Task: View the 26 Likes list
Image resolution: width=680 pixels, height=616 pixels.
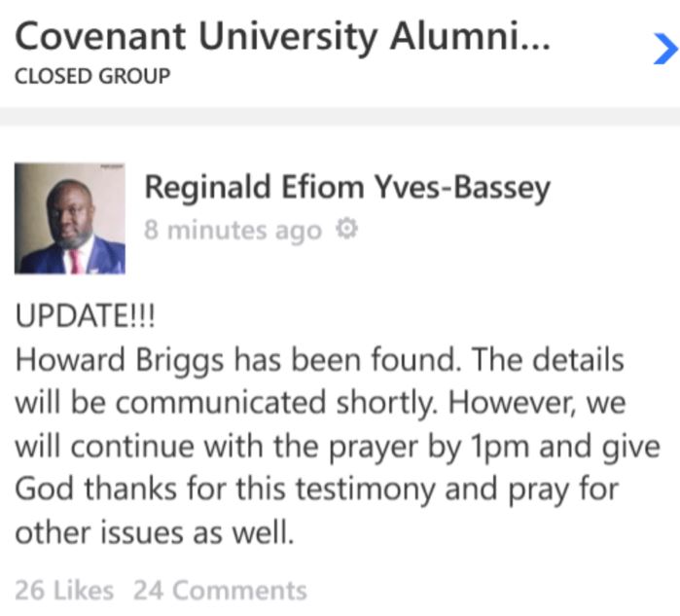Action: (64, 590)
